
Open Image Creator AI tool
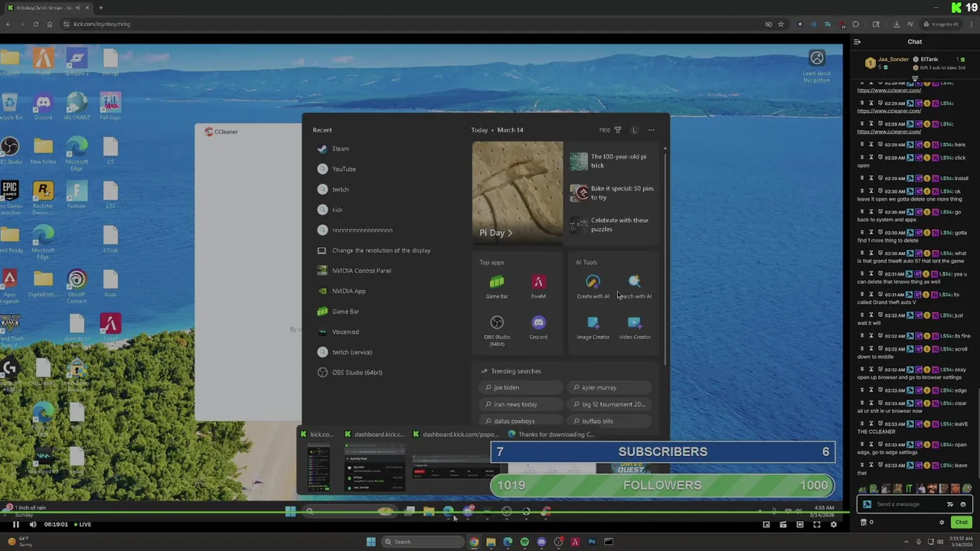[x=593, y=328]
